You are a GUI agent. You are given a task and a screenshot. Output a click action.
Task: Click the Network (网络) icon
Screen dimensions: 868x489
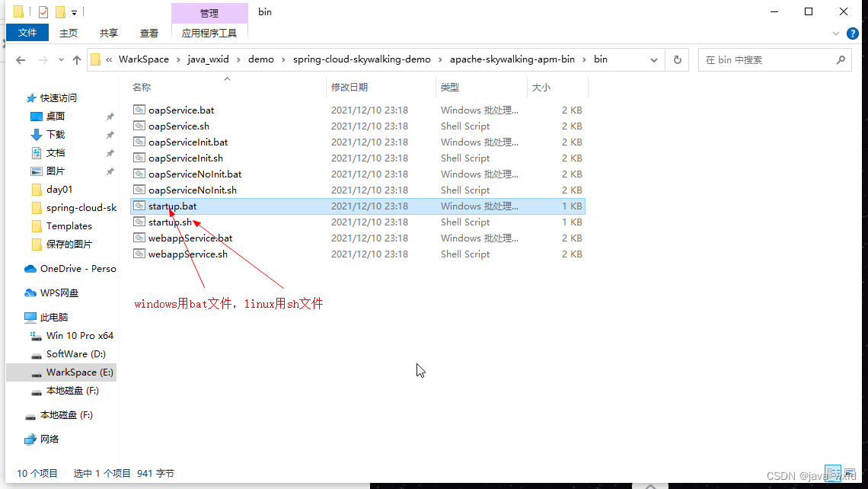coord(30,439)
